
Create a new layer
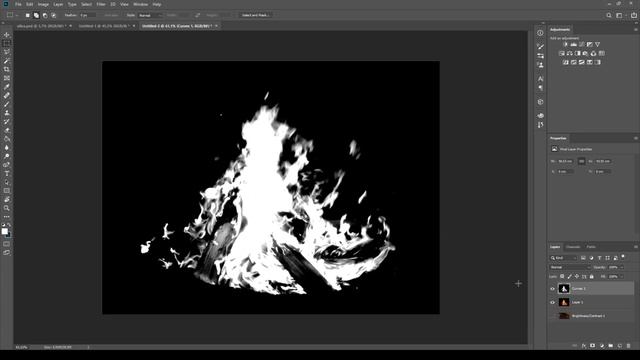point(620,346)
